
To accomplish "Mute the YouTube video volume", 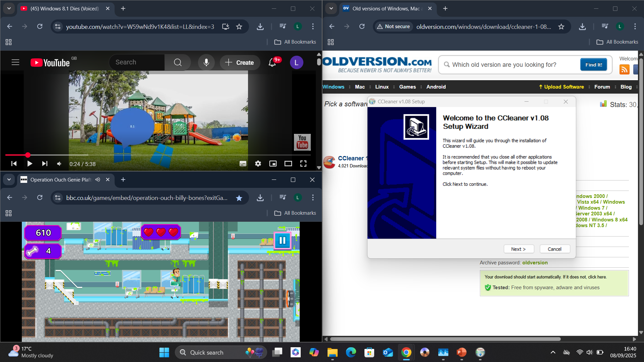I will click(59, 164).
